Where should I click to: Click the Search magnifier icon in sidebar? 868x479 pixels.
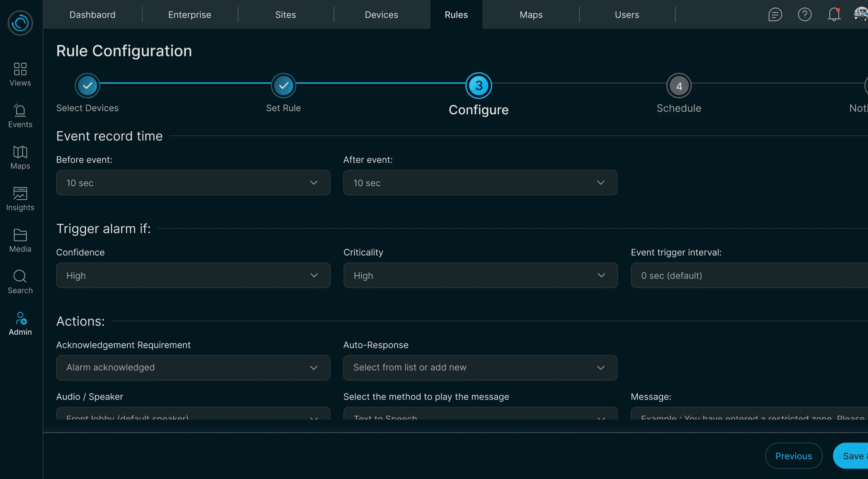click(x=20, y=277)
